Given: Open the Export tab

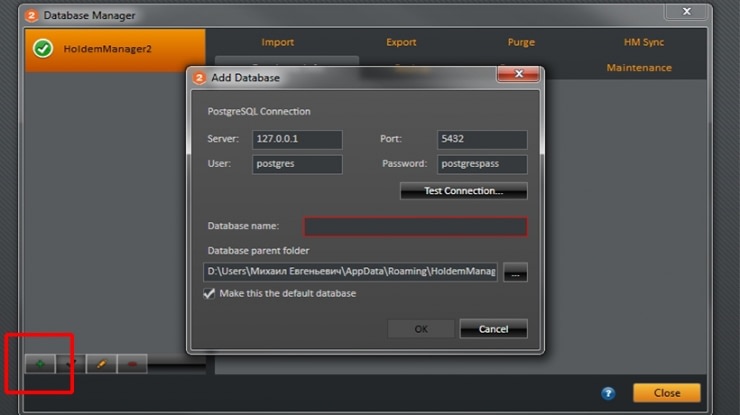Looking at the screenshot, I should click(401, 42).
